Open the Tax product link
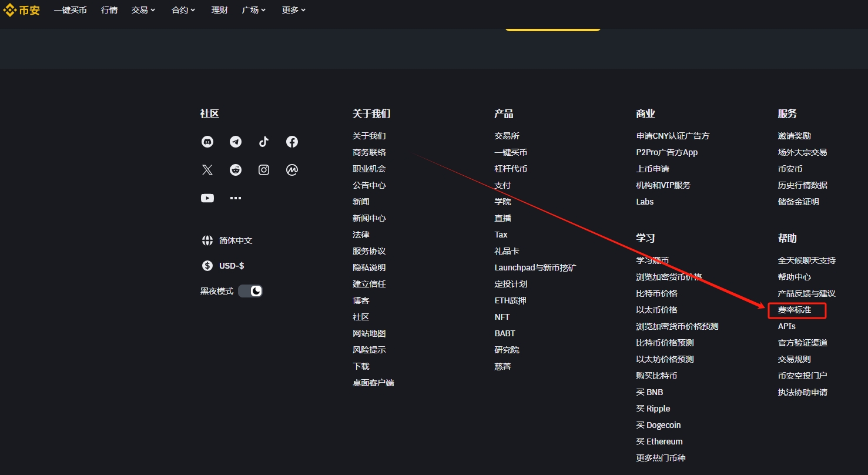This screenshot has width=868, height=475. [501, 235]
